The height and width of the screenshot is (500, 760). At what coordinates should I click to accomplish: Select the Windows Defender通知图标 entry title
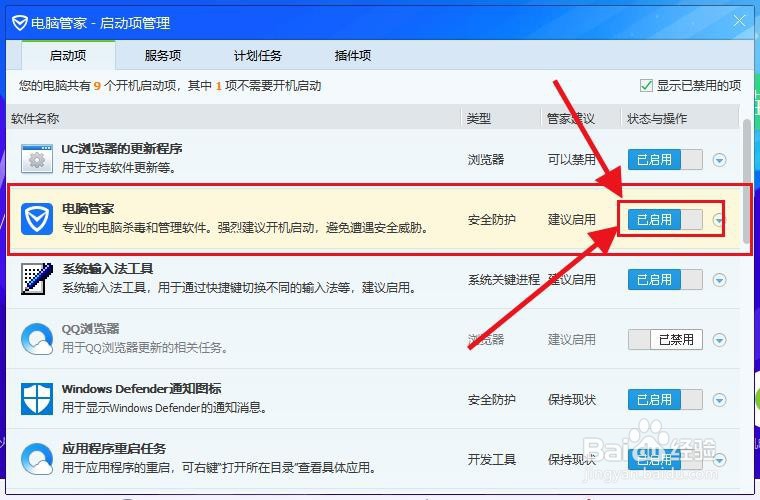click(x=142, y=389)
